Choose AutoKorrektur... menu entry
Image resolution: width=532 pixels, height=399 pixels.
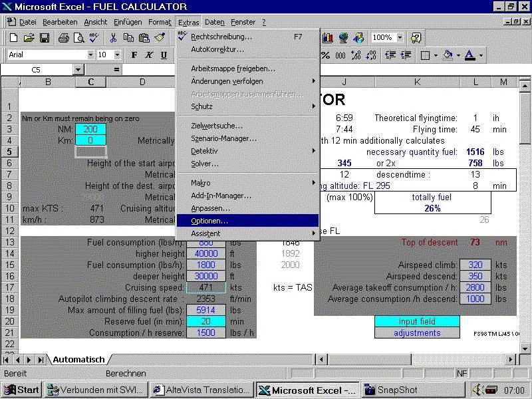coord(247,49)
